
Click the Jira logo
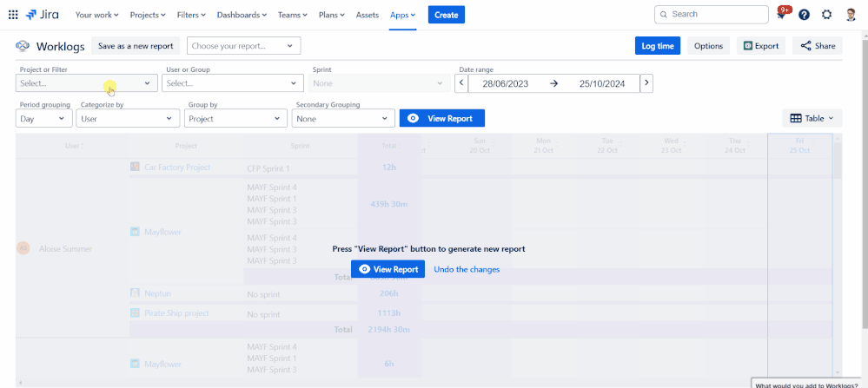click(x=43, y=15)
